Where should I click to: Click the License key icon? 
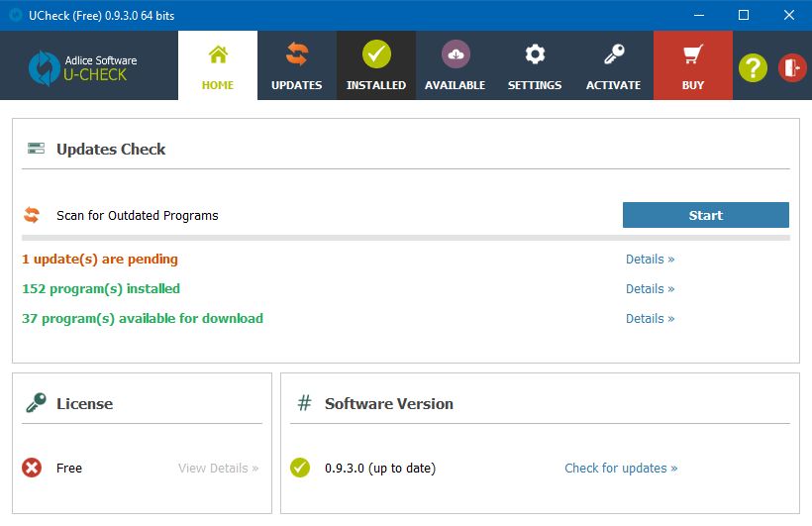37,402
